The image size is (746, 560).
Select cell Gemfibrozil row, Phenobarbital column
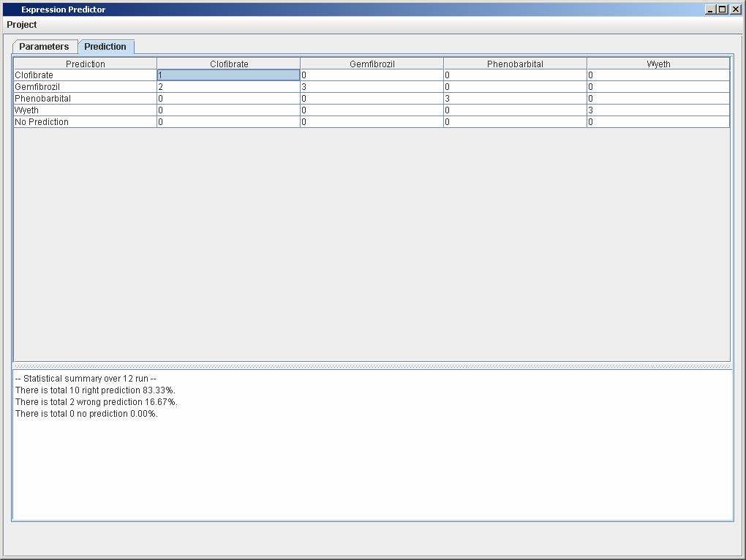coord(516,87)
